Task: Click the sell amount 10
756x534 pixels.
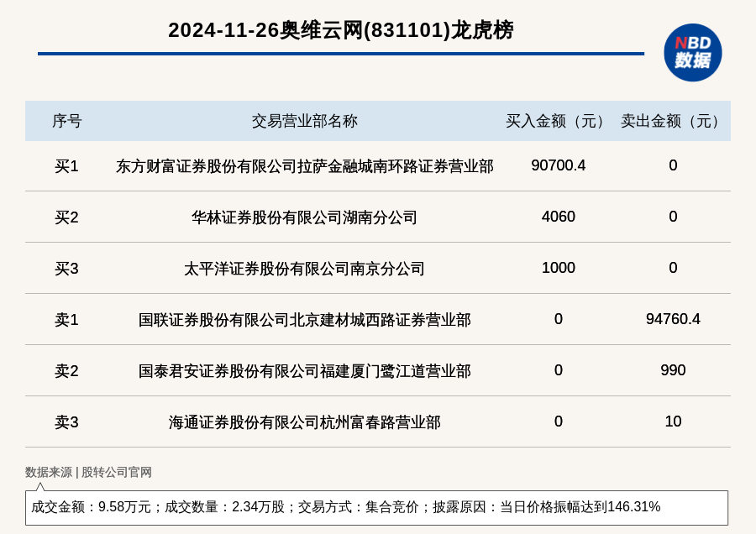Action: (673, 421)
